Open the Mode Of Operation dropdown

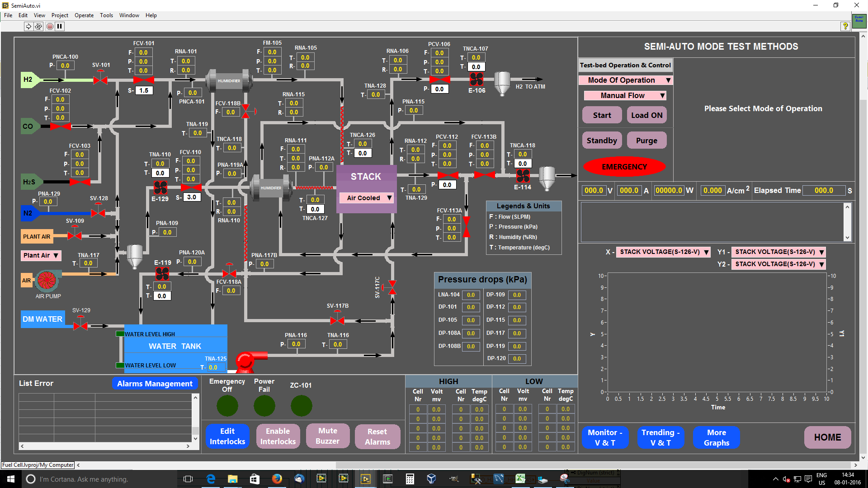click(x=626, y=80)
